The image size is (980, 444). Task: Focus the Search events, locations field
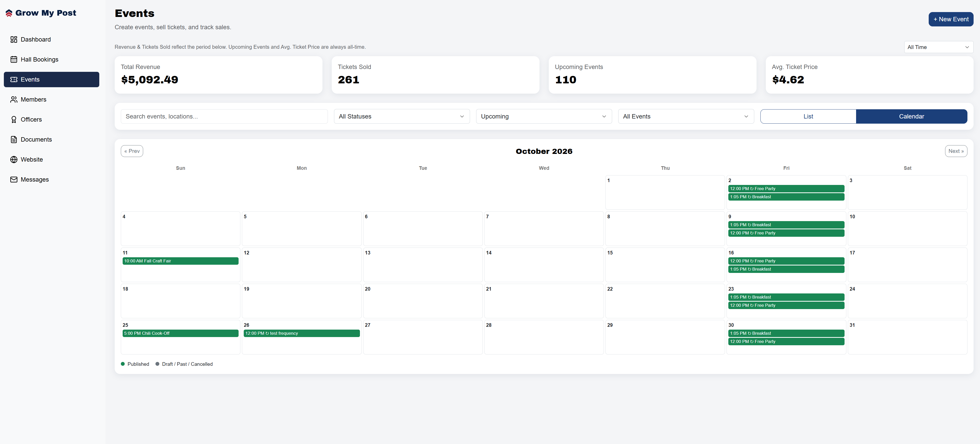tap(224, 116)
